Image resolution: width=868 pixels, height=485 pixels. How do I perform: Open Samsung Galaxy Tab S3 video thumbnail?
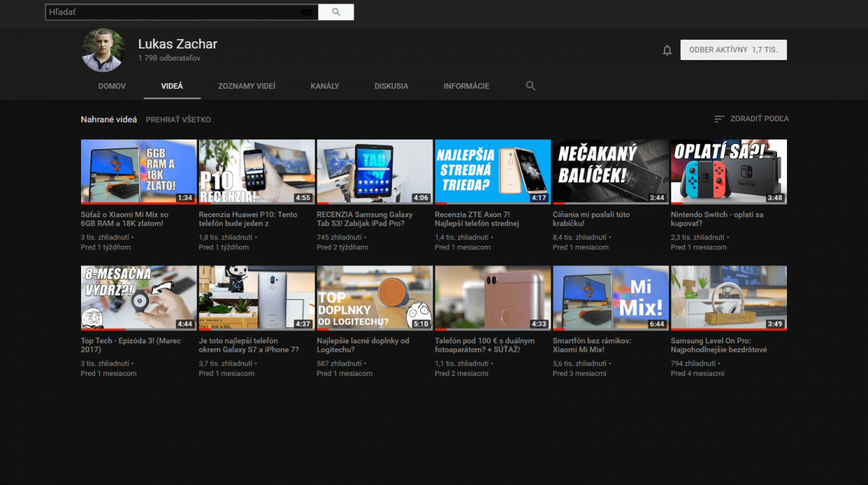[375, 172]
